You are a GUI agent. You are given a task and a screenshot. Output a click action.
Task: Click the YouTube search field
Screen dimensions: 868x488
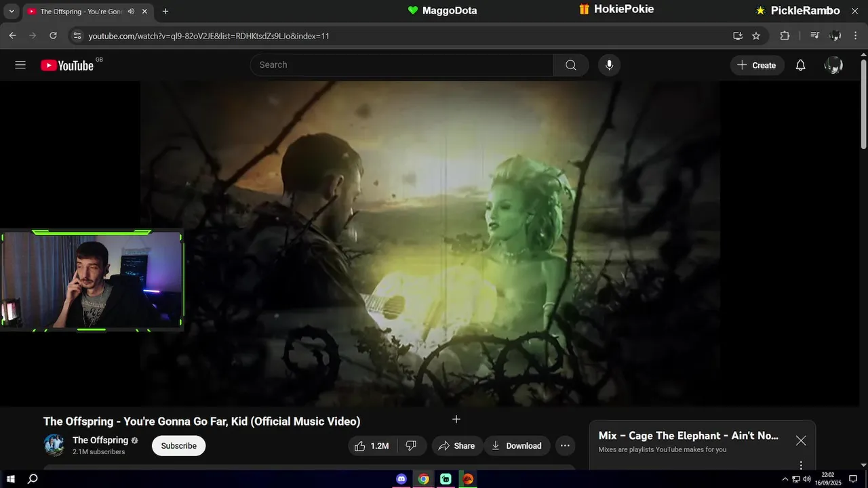402,65
